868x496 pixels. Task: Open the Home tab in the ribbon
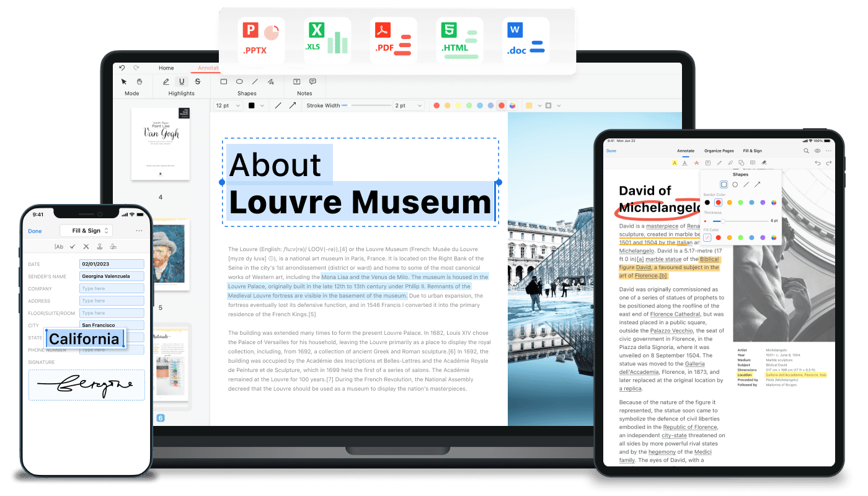[166, 68]
